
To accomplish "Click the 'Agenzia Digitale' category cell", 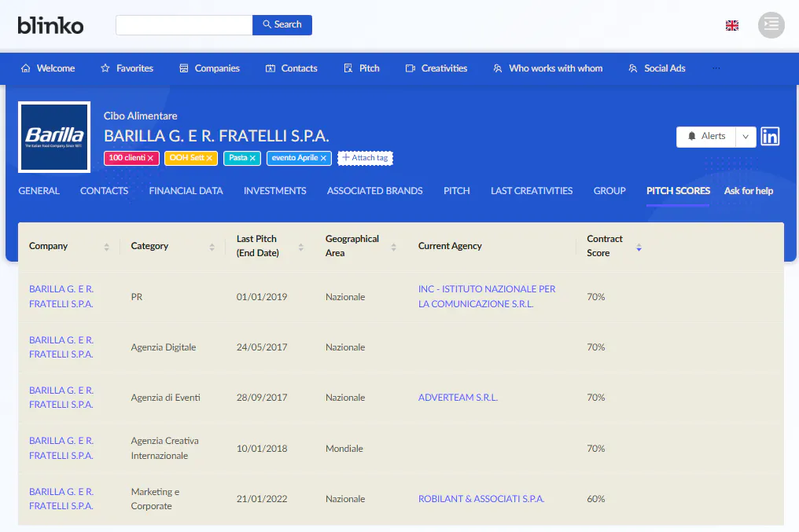I will (x=163, y=347).
